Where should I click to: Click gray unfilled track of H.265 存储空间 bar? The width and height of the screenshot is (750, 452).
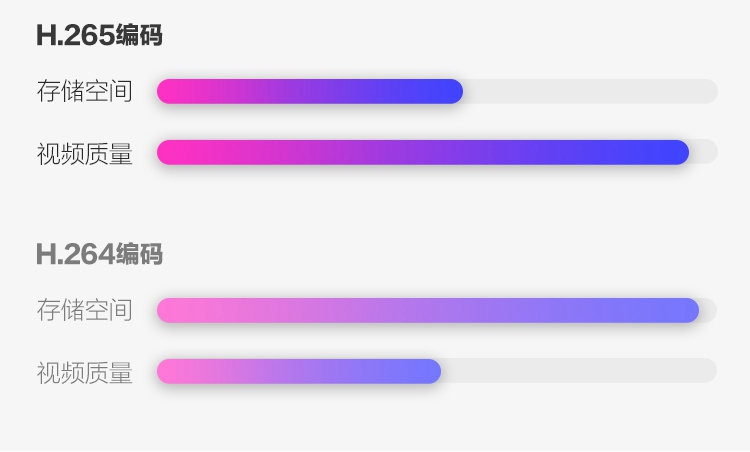coord(590,91)
